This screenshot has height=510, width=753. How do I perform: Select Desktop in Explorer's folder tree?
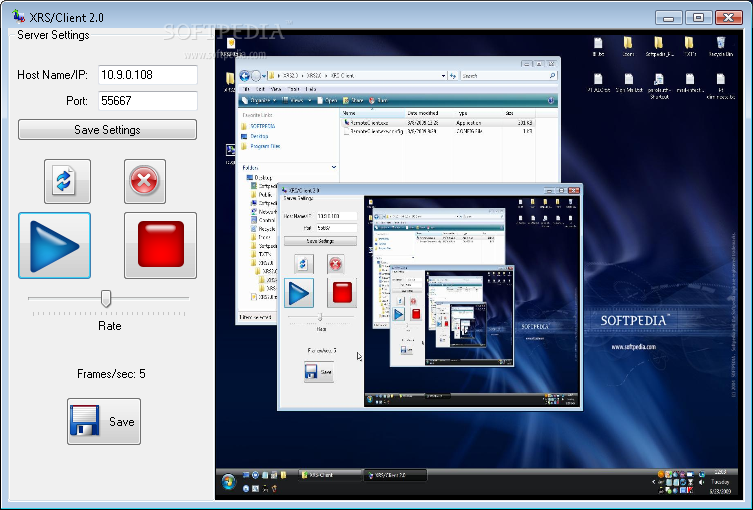(x=260, y=177)
